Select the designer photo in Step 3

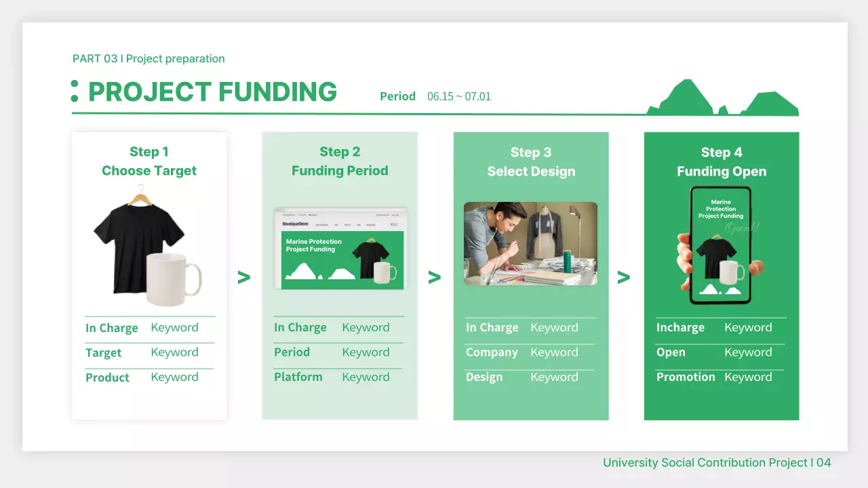pyautogui.click(x=530, y=243)
